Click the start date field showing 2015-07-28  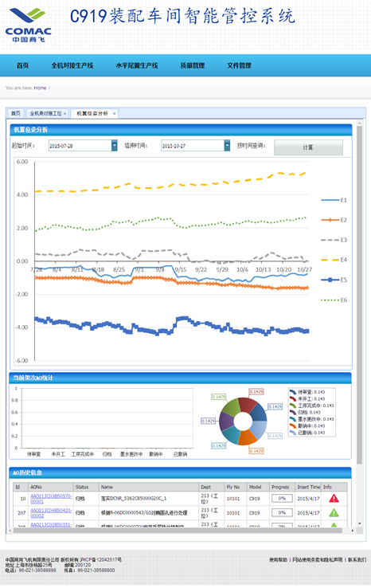pyautogui.click(x=80, y=146)
